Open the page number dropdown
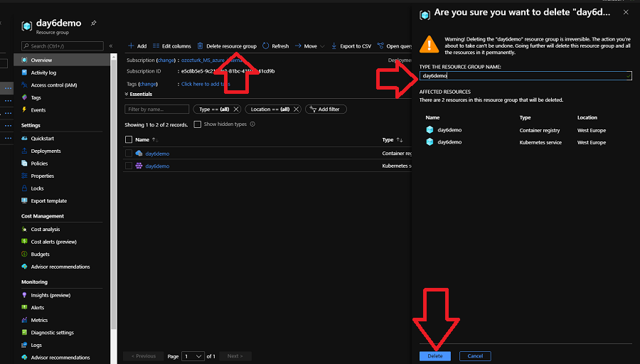The image size is (640, 364). [193, 355]
